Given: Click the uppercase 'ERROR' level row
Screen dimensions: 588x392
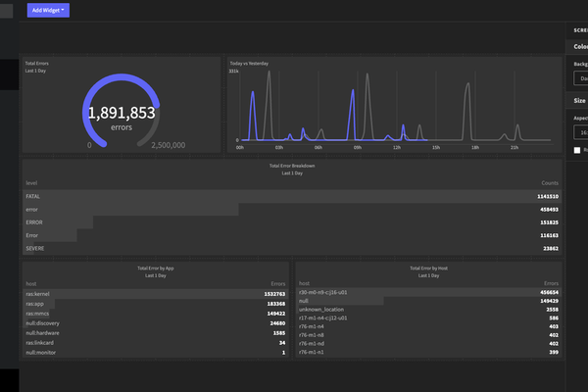Looking at the screenshot, I should (x=292, y=222).
